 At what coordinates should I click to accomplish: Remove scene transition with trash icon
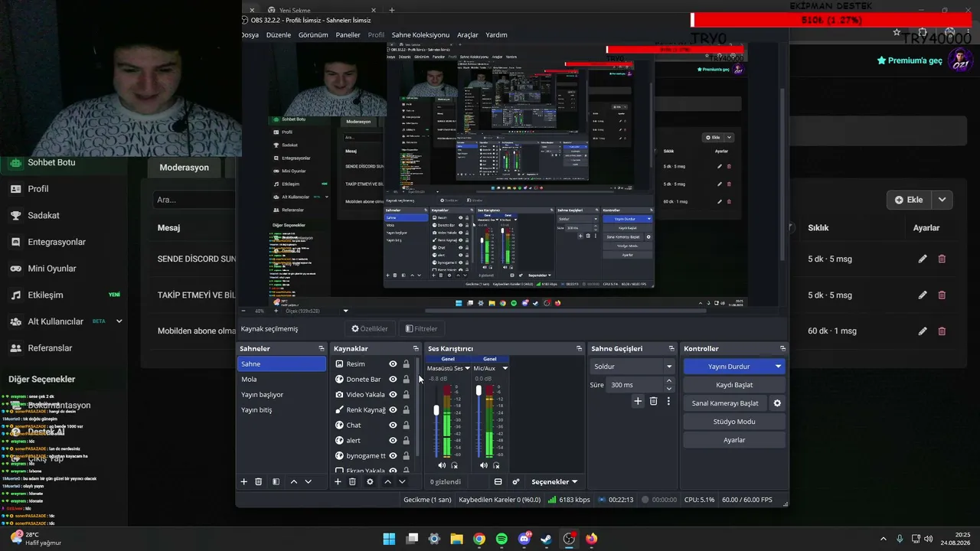(x=653, y=401)
